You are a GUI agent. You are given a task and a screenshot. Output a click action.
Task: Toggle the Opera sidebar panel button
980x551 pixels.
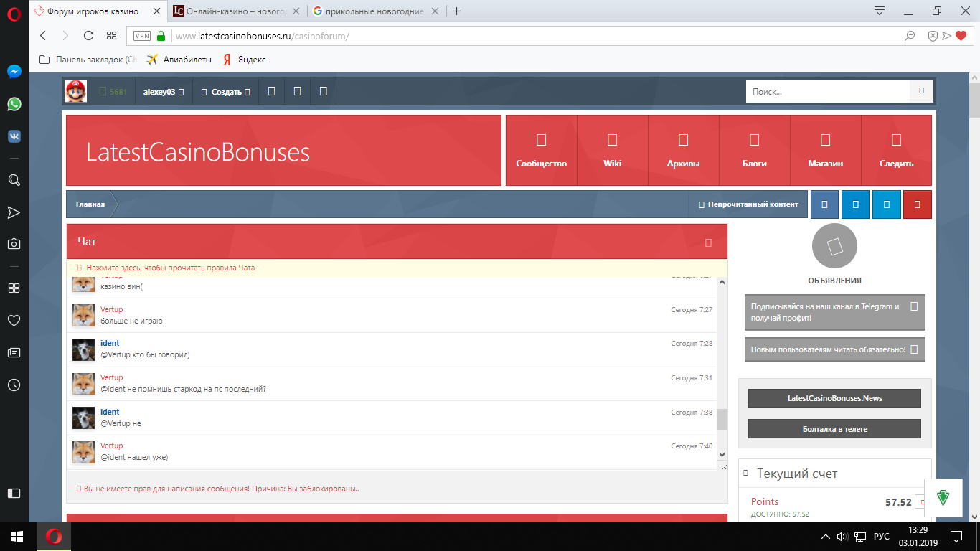14,493
